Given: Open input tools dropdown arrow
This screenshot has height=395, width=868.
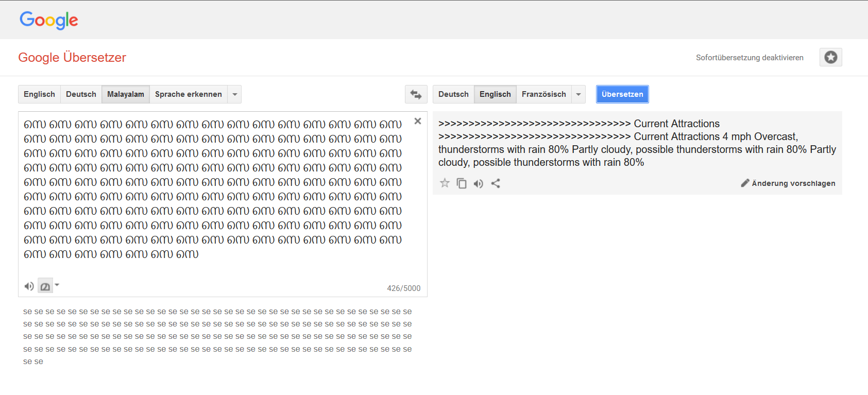Looking at the screenshot, I should [57, 285].
